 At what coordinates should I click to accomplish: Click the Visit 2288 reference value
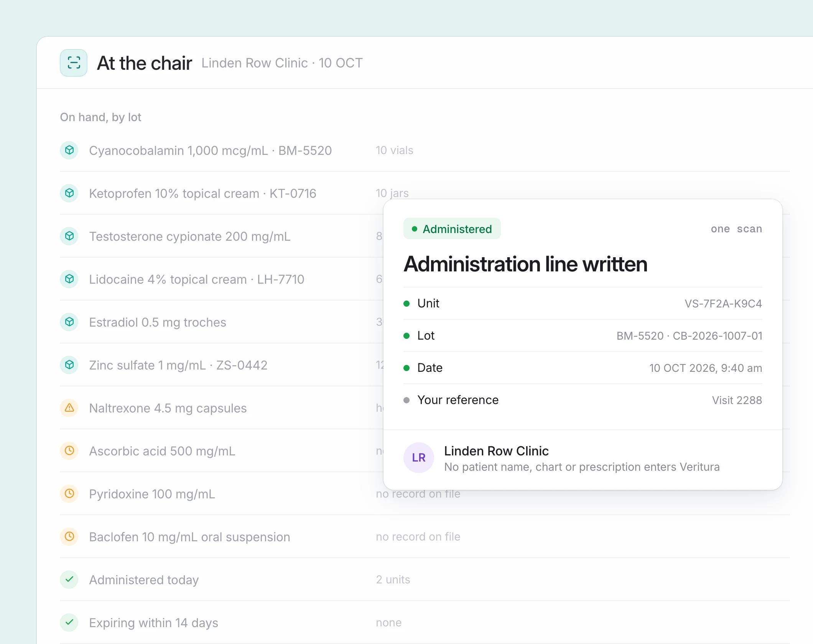point(737,400)
